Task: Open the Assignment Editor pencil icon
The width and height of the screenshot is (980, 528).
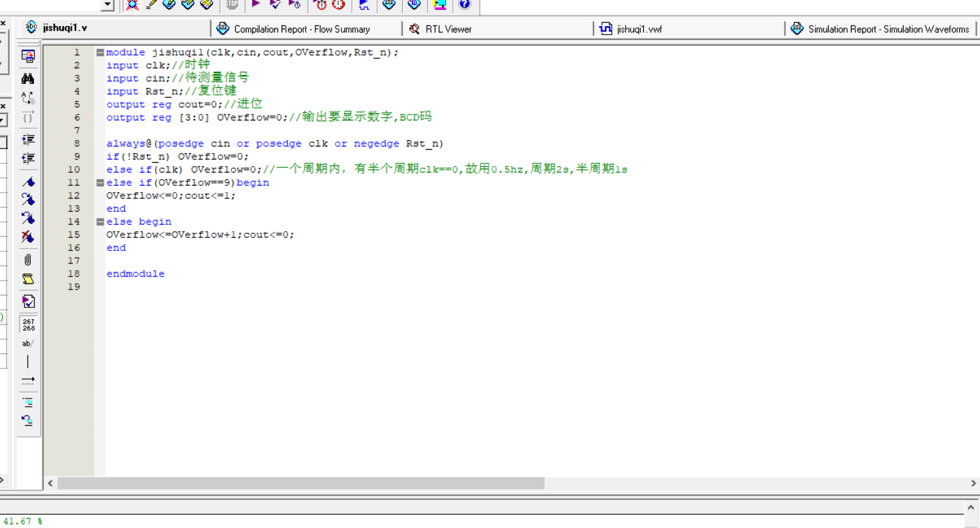Action: coord(151,5)
